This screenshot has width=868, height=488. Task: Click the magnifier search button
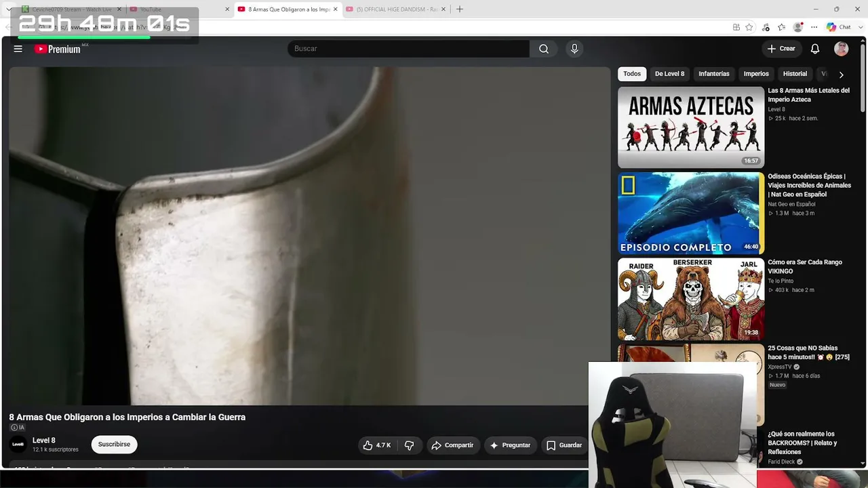click(x=544, y=49)
